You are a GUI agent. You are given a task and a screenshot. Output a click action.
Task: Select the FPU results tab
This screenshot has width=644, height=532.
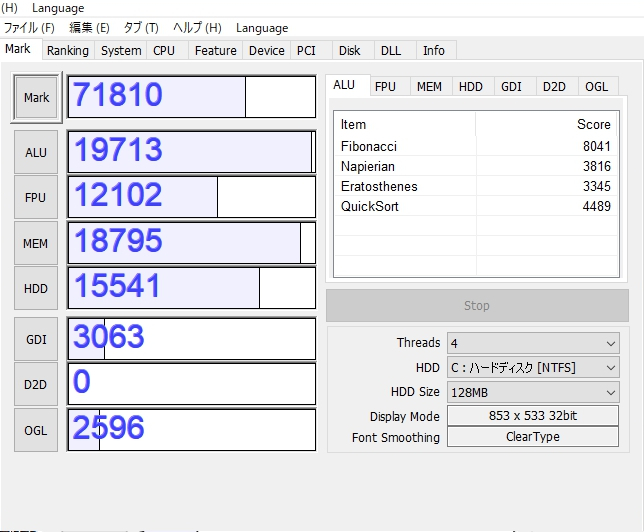tap(385, 87)
